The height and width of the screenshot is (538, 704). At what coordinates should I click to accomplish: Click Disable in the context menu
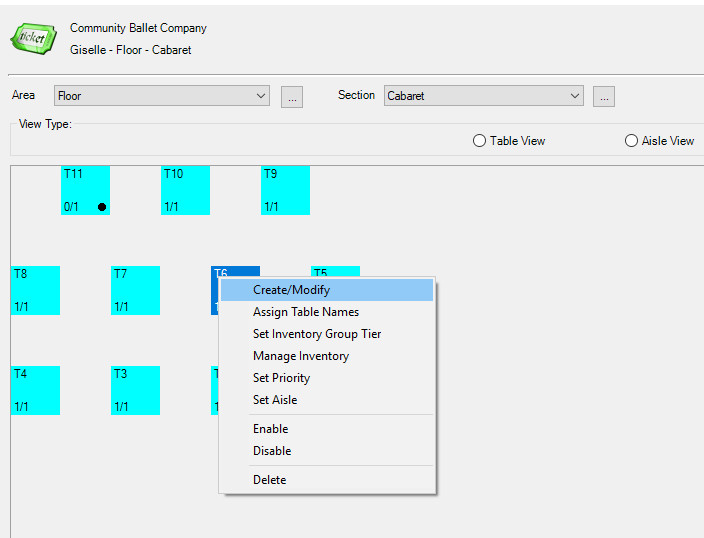pyautogui.click(x=271, y=451)
